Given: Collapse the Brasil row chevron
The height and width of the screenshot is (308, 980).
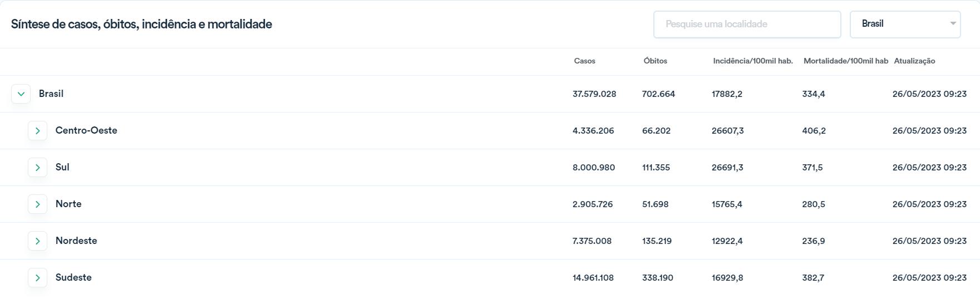Looking at the screenshot, I should click(x=21, y=94).
